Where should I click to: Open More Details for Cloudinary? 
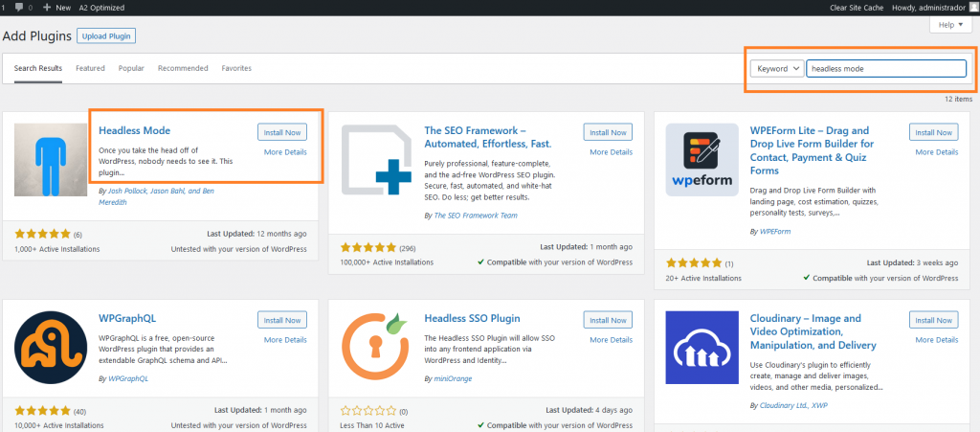[x=937, y=339]
